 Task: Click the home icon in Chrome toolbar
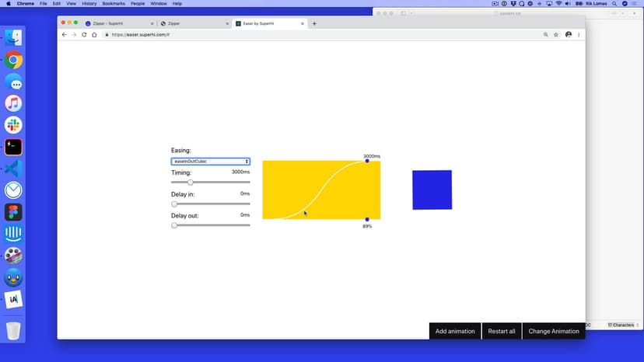tap(94, 35)
